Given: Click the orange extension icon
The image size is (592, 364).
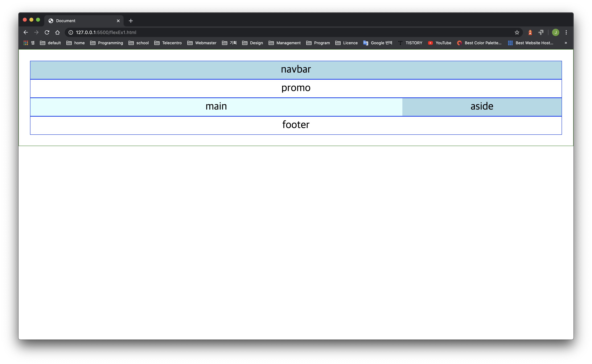Looking at the screenshot, I should tap(530, 32).
